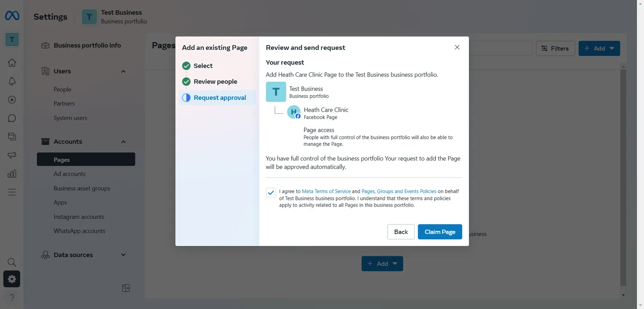
Task: Click the megaphone ads icon
Action: point(12,155)
